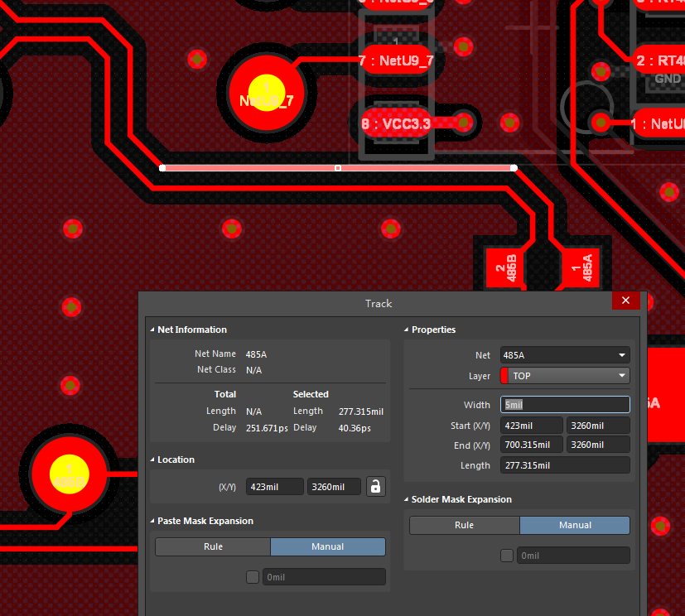Click the right endpoint of the selected track
Viewport: 685px width, 616px height.
(514, 168)
